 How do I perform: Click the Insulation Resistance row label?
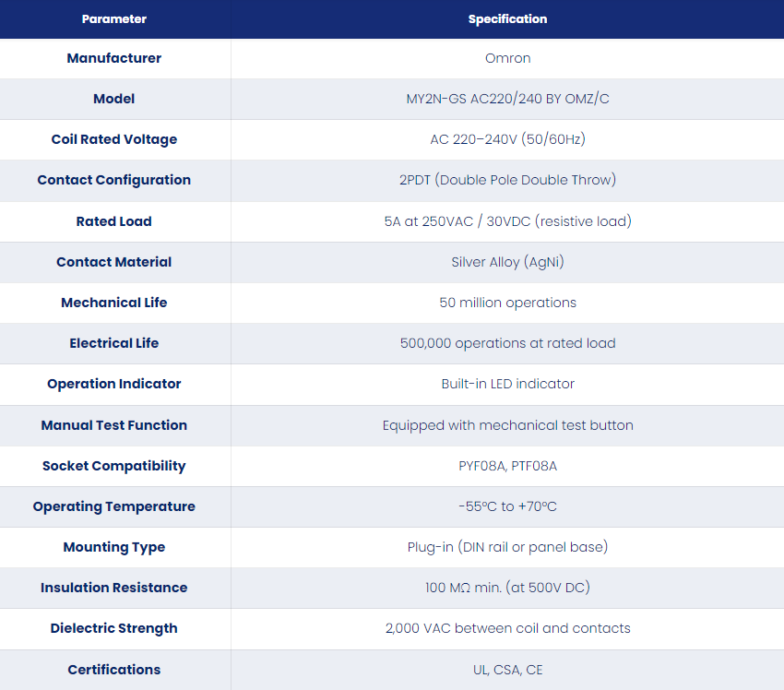(114, 588)
